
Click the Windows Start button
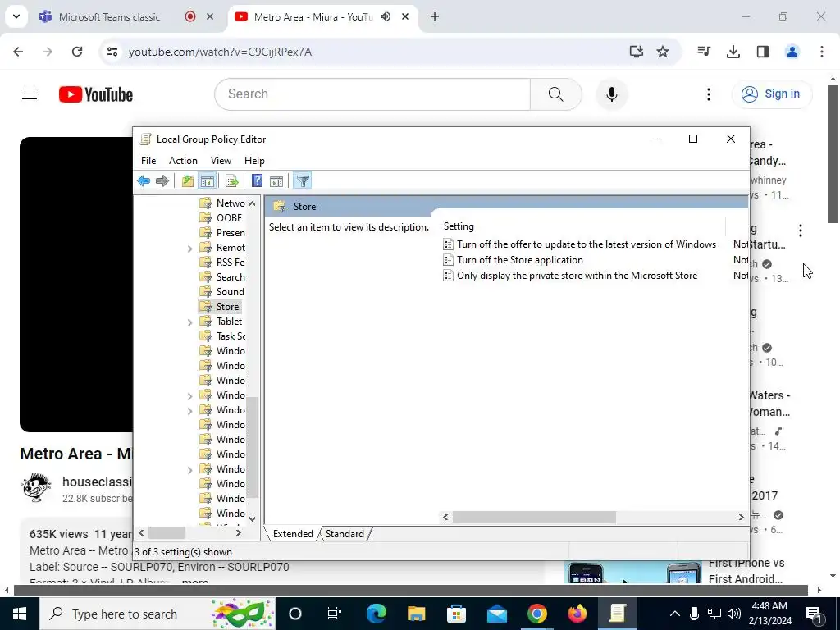(20, 614)
